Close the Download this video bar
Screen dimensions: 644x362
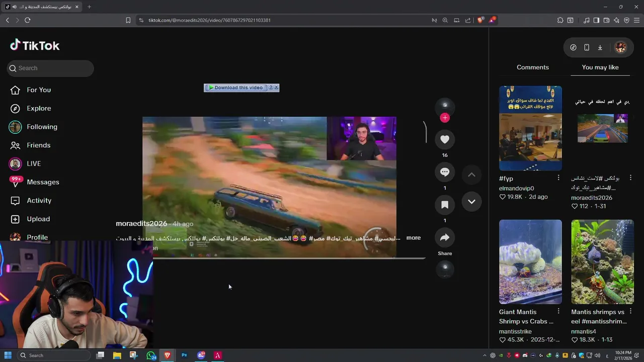coord(276,87)
